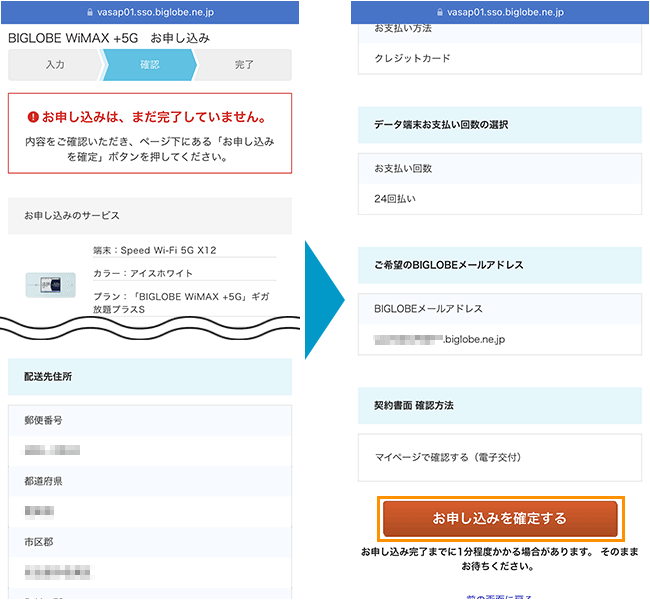Click the お支払い回数 label
The image size is (650, 600).
pyautogui.click(x=403, y=168)
